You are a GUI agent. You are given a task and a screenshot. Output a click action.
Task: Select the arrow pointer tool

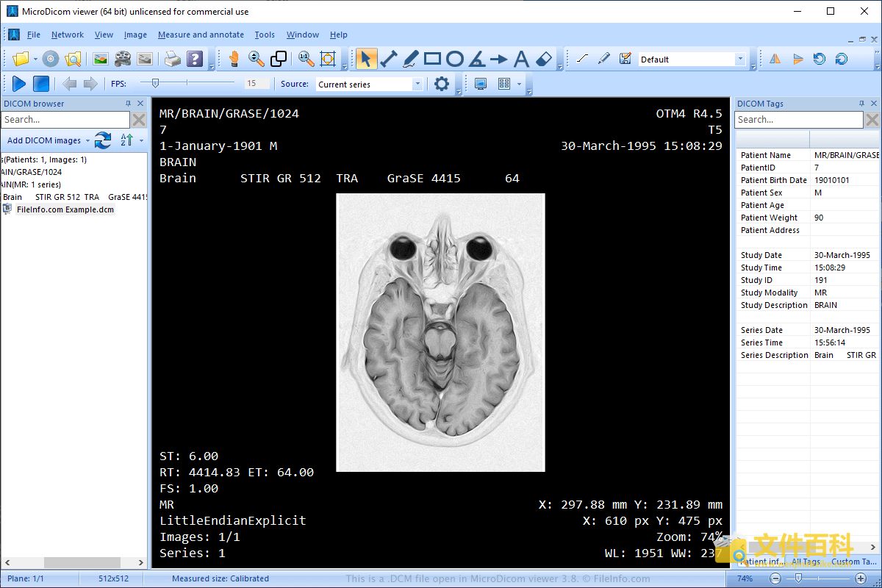tap(367, 59)
